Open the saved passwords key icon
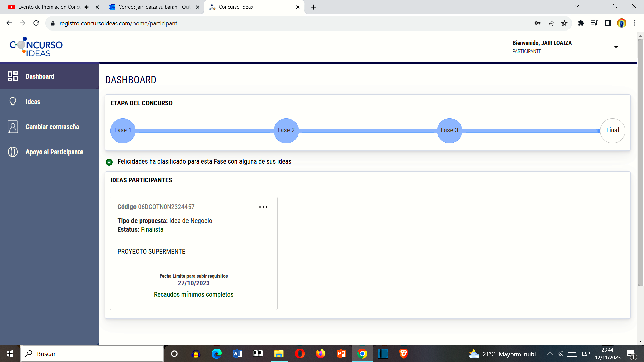644x362 pixels. pos(537,23)
